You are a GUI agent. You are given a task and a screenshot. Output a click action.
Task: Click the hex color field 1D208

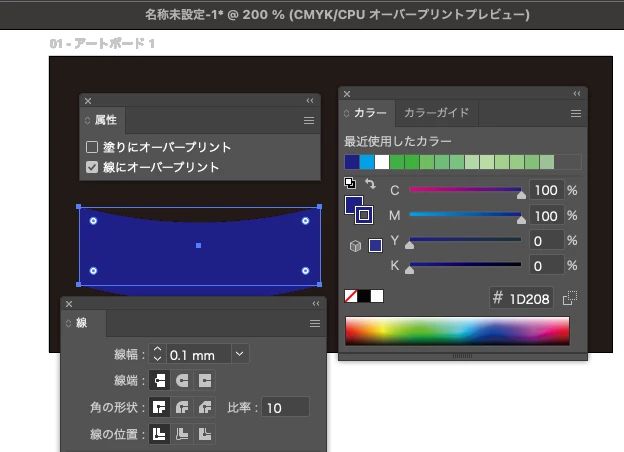pyautogui.click(x=521, y=298)
